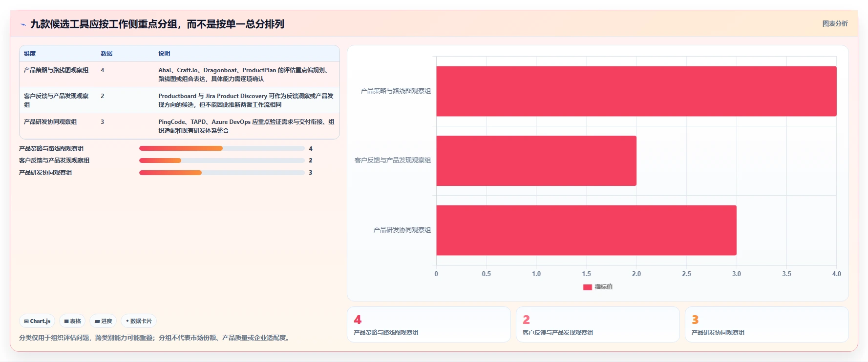868x362 pixels.
Task: Click the footnote text starting 分类仅用于组织评估问题
Action: (x=155, y=338)
